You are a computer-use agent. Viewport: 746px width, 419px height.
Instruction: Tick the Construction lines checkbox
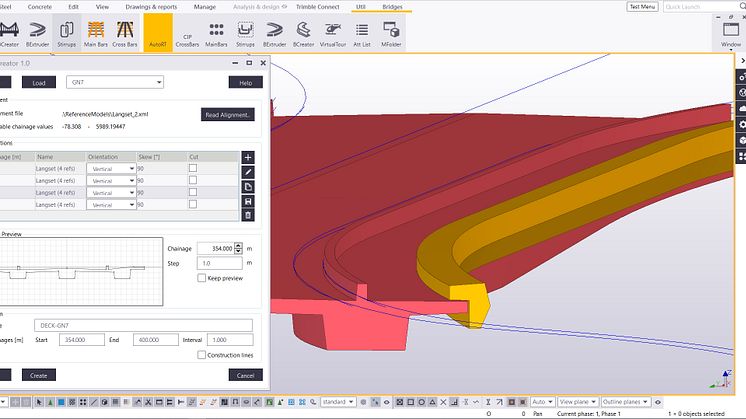(x=202, y=355)
